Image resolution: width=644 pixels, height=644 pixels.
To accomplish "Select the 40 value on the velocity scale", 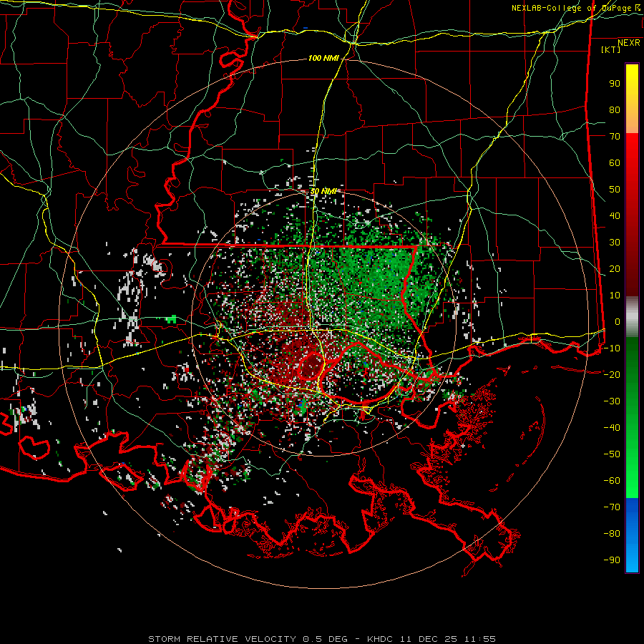I will (615, 215).
